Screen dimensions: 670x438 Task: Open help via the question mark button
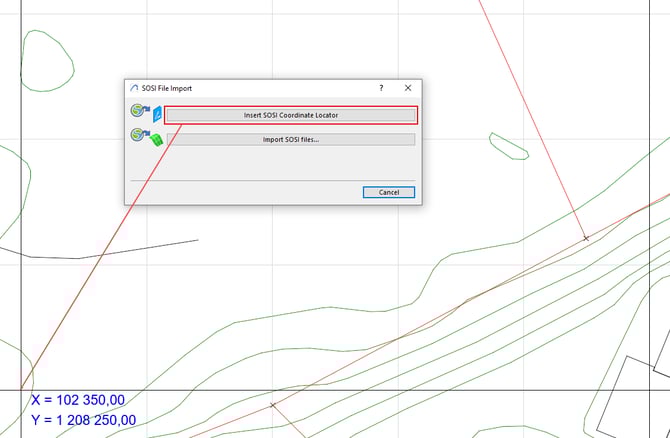click(381, 88)
